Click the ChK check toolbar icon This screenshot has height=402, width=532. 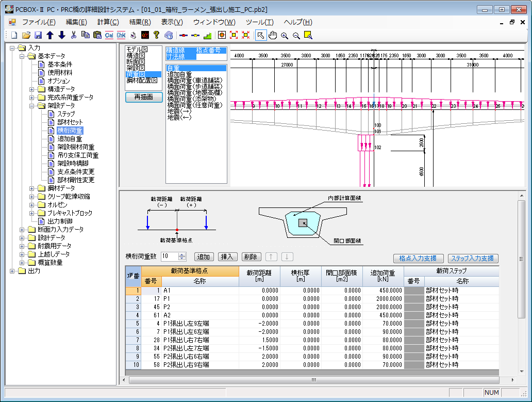[x=121, y=35]
